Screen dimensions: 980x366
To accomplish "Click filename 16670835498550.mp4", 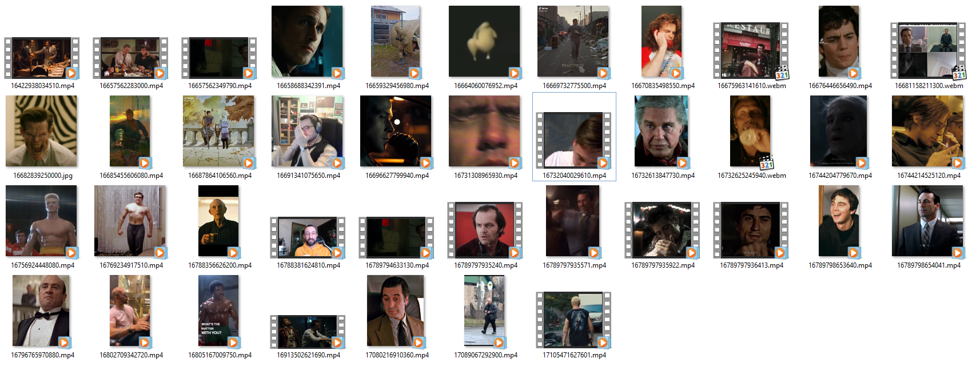I will point(663,86).
